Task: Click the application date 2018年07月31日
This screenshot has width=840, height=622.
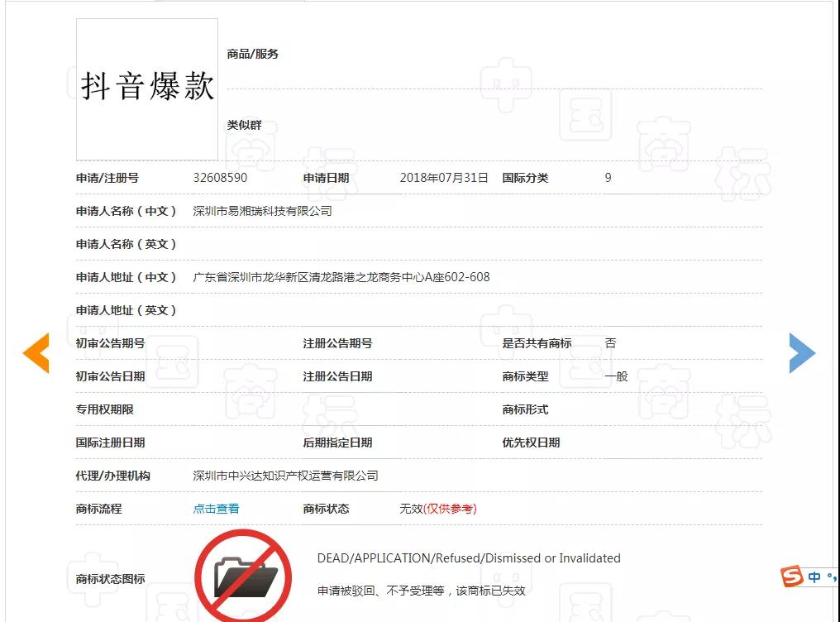Action: (443, 178)
